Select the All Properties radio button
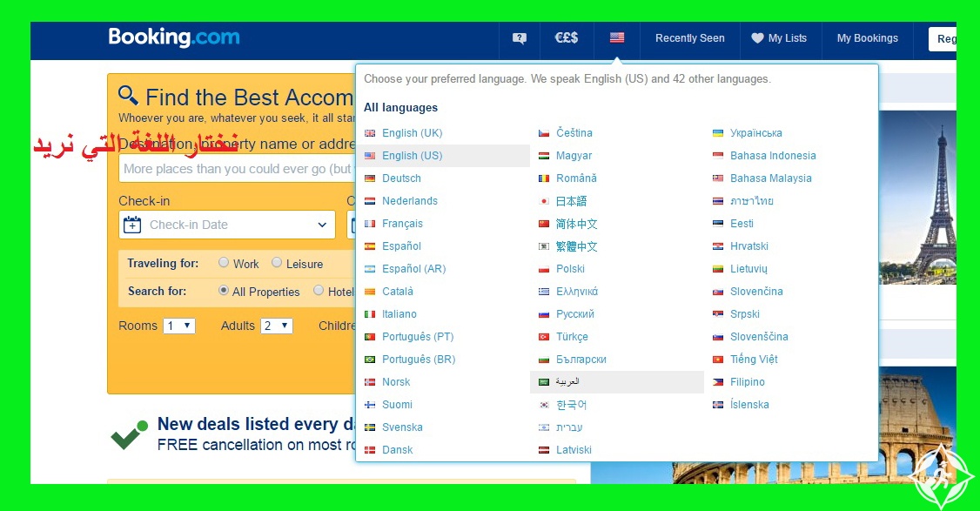The width and height of the screenshot is (980, 511). click(224, 290)
